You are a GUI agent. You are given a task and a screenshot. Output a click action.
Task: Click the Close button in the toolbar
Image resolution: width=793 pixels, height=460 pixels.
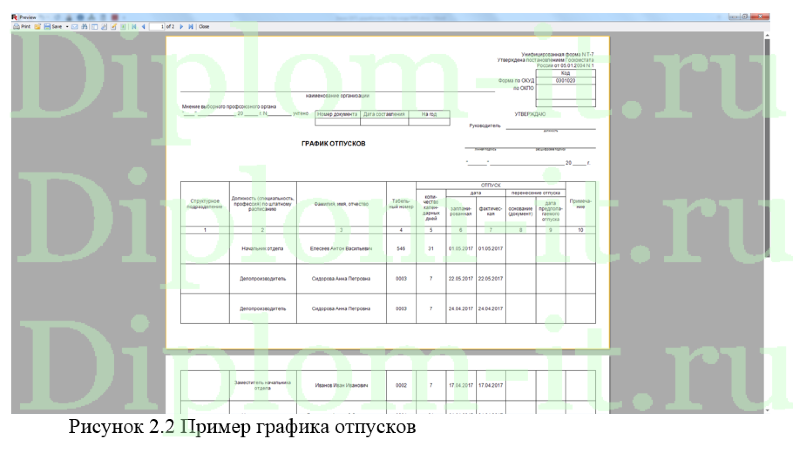204,26
